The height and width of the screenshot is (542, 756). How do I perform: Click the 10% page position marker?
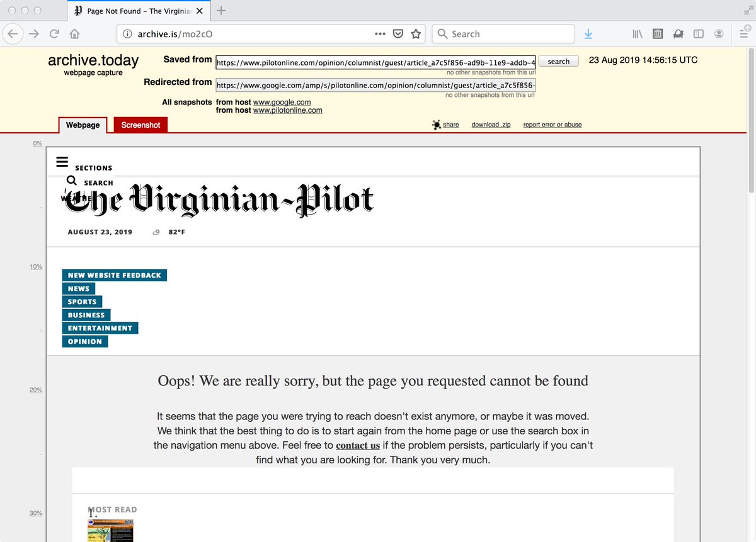[36, 267]
